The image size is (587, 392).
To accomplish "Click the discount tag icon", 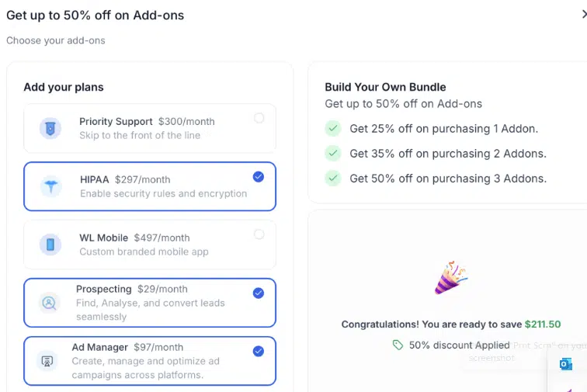I will tap(398, 345).
